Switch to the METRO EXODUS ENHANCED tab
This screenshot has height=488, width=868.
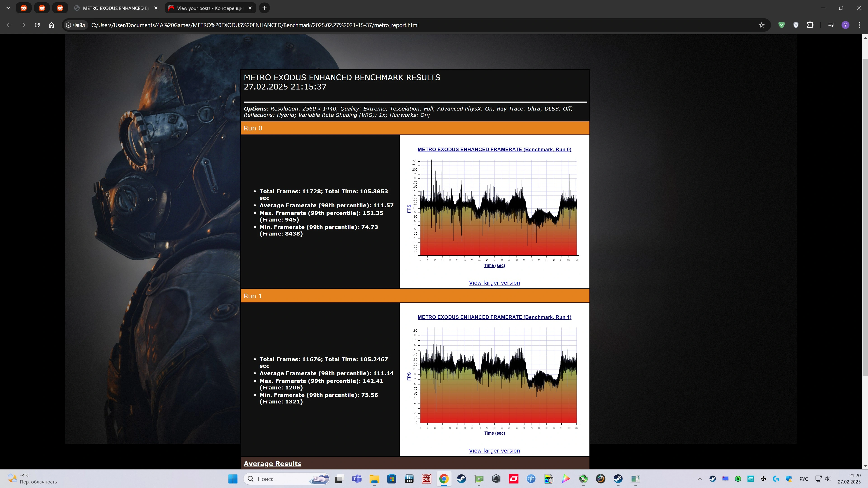tap(116, 8)
